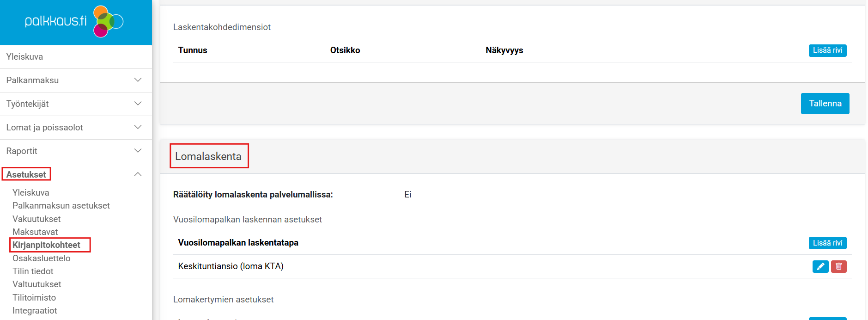Image resolution: width=868 pixels, height=320 pixels.
Task: Expand the Raportit menu chevron
Action: pos(138,151)
